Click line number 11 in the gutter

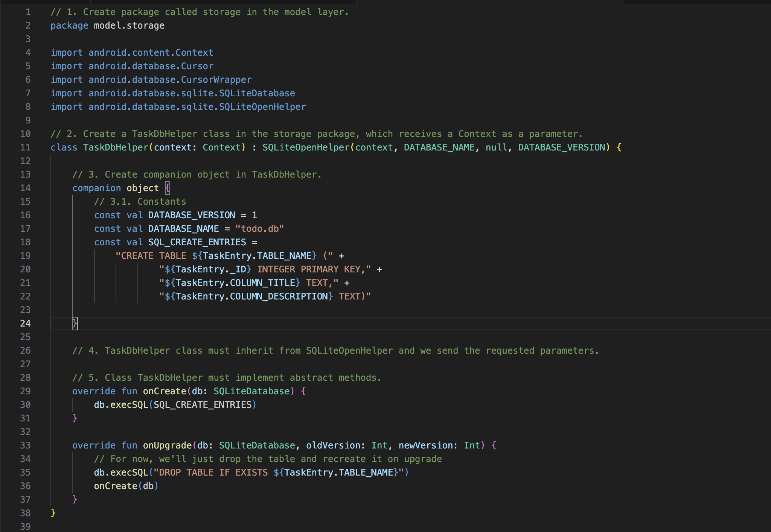pyautogui.click(x=26, y=147)
